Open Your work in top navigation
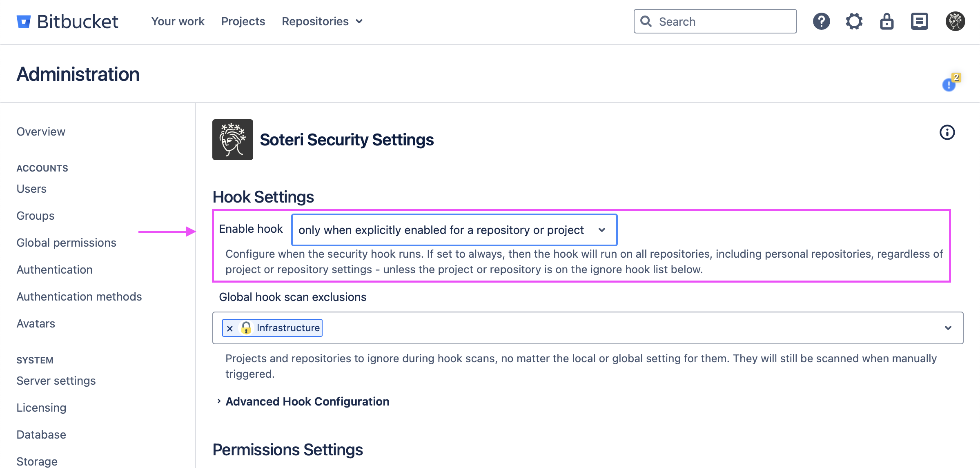This screenshot has height=468, width=980. (178, 22)
